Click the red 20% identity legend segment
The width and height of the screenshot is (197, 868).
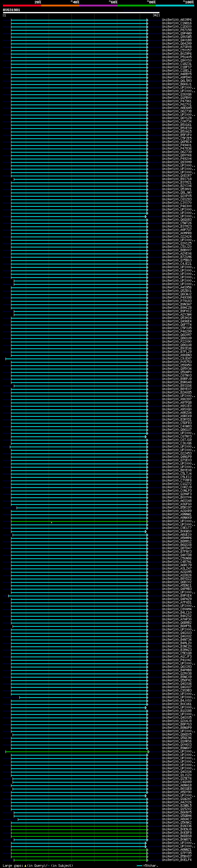point(22,6)
